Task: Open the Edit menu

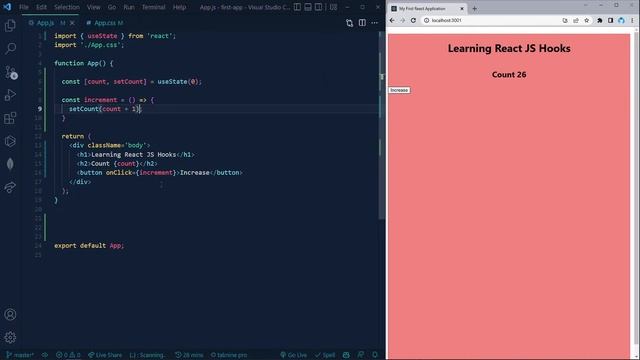Action: pyautogui.click(x=41, y=7)
